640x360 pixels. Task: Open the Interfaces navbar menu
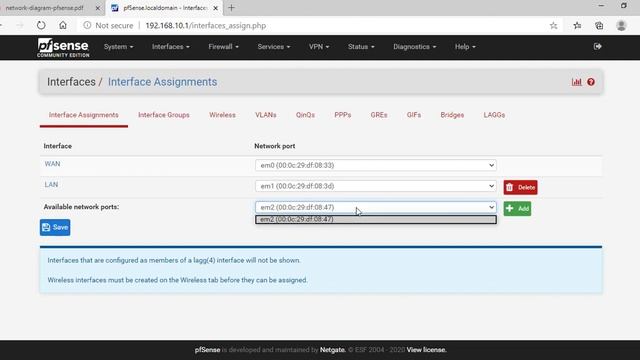pyautogui.click(x=171, y=47)
